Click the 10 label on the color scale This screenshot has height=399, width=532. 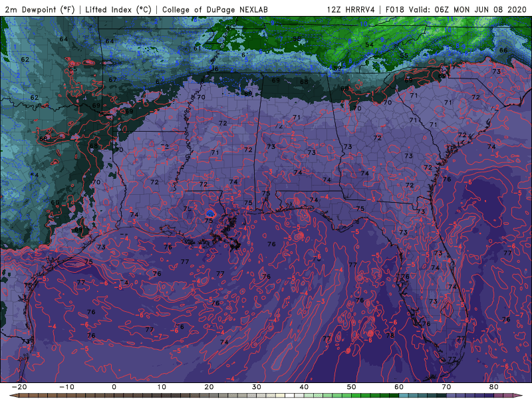pyautogui.click(x=162, y=387)
